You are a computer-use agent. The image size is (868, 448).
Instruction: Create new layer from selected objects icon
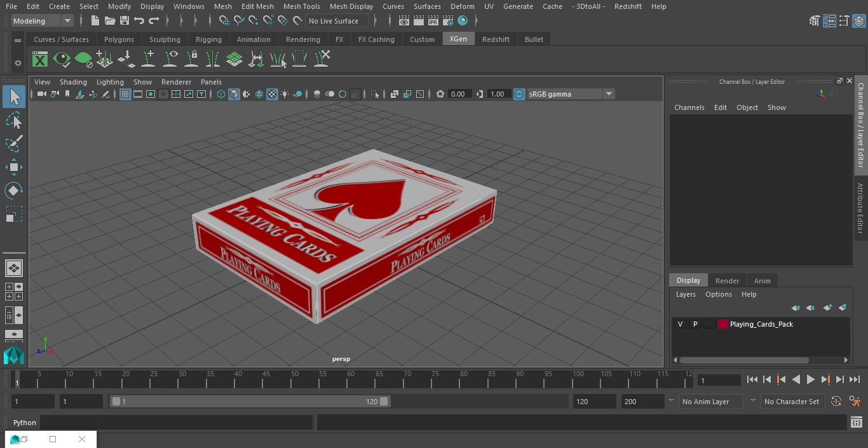(843, 308)
